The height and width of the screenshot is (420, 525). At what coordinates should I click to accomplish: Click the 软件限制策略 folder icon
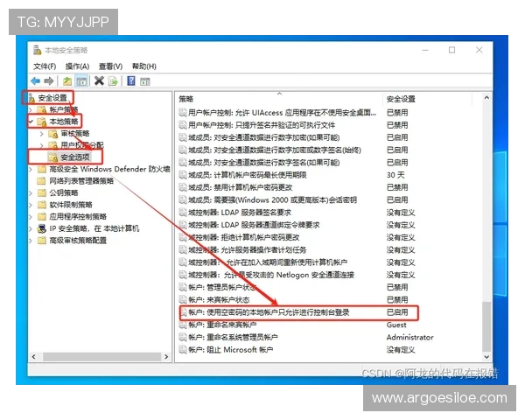pyautogui.click(x=41, y=205)
